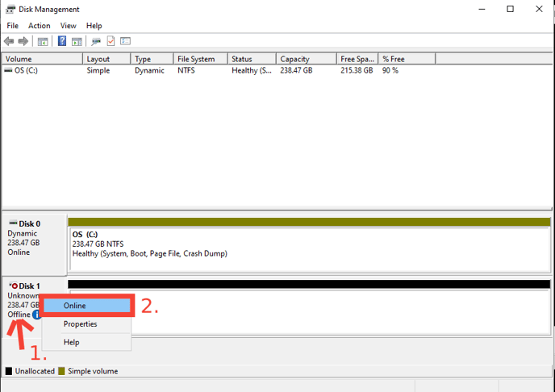Click the '215.38 GB' free space cell
This screenshot has height=392, width=555.
pos(357,70)
